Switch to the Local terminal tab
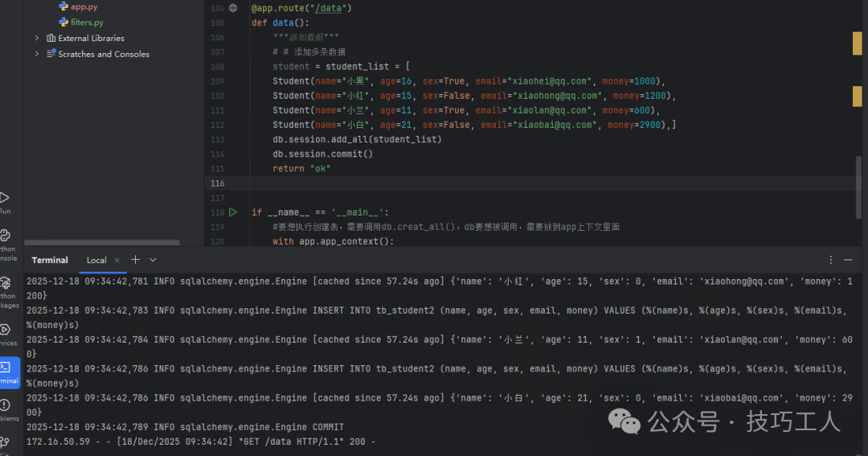This screenshot has height=456, width=868. tap(96, 261)
